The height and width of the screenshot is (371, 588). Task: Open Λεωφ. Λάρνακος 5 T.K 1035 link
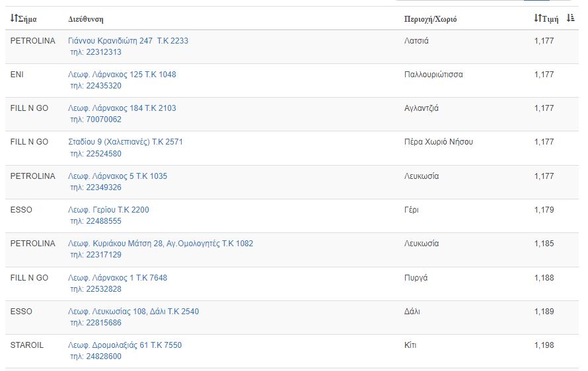tap(118, 176)
